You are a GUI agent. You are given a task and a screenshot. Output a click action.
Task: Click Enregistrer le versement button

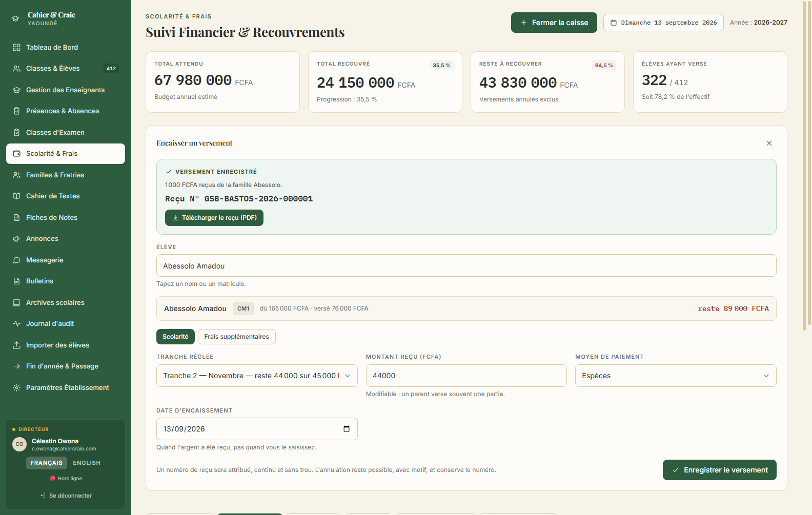pos(720,470)
